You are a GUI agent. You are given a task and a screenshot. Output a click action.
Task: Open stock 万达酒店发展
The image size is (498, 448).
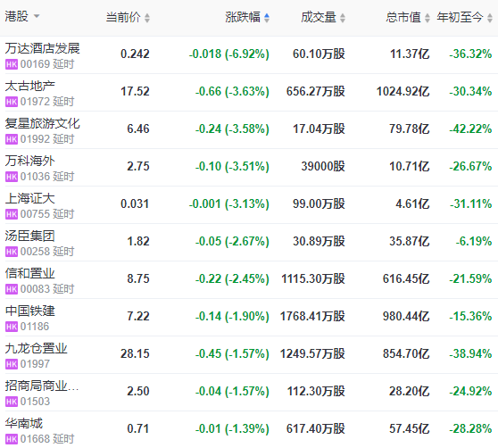click(x=42, y=48)
